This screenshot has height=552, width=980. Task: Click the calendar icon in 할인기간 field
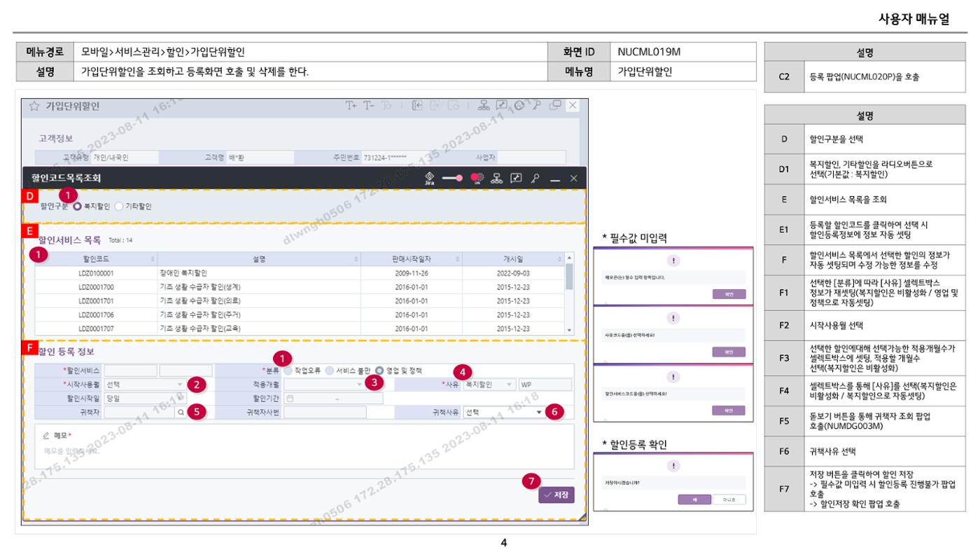coord(290,399)
